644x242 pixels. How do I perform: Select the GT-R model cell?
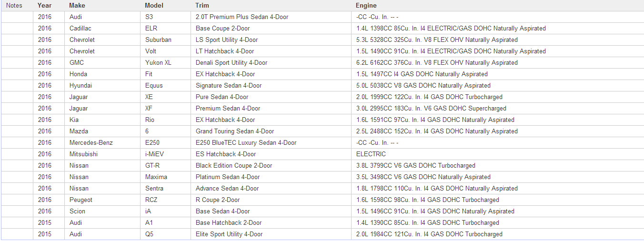[153, 166]
